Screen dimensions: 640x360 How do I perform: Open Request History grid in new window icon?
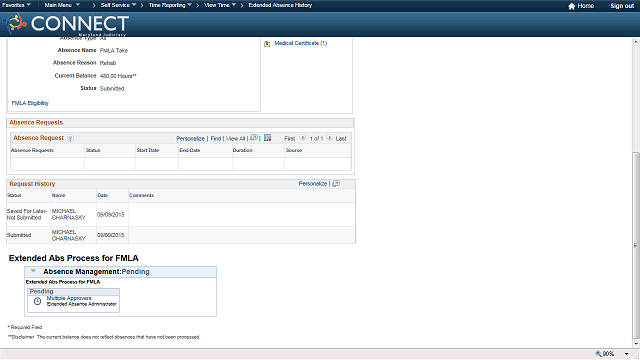pos(336,184)
